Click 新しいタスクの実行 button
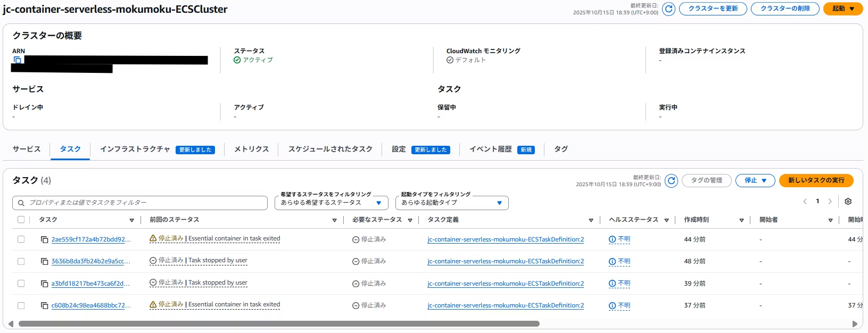Image resolution: width=868 pixels, height=333 pixels. pyautogui.click(x=816, y=180)
